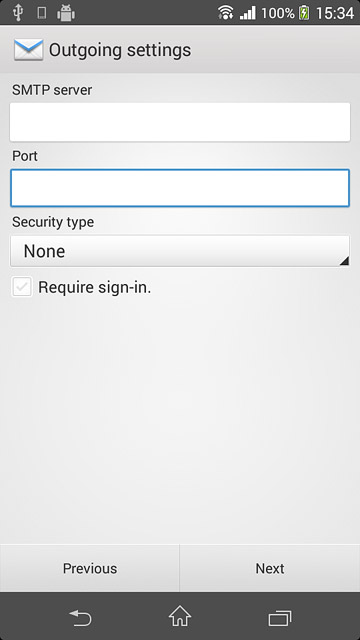Tap the 15:34 clock in status bar
Screen dimensions: 360x640
pyautogui.click(x=335, y=13)
